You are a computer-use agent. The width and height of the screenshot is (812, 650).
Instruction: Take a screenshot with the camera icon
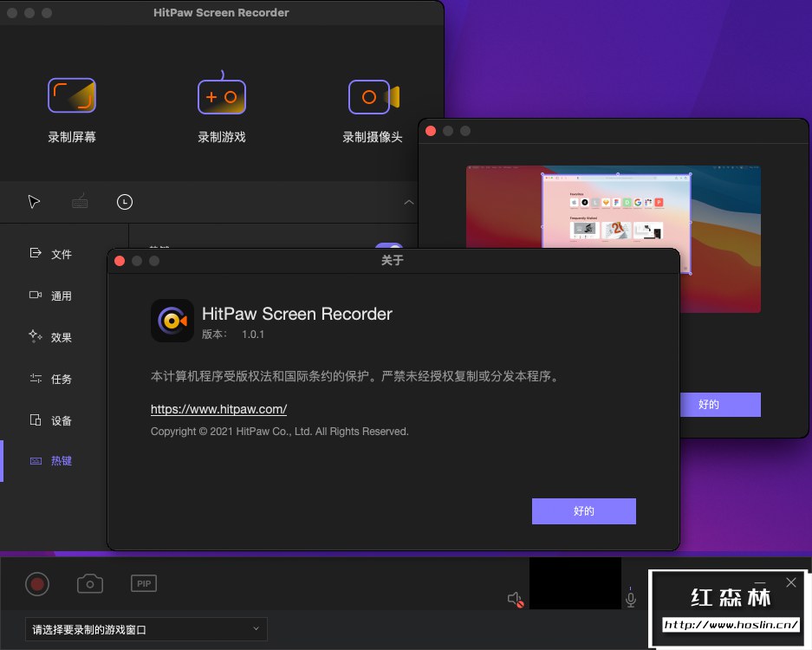(x=90, y=584)
